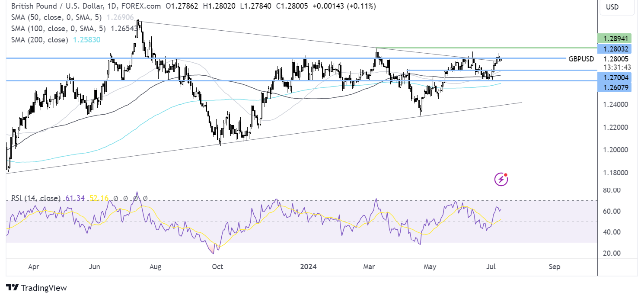Click the Mar label on time axis
This screenshot has width=644, height=299.
(x=369, y=267)
